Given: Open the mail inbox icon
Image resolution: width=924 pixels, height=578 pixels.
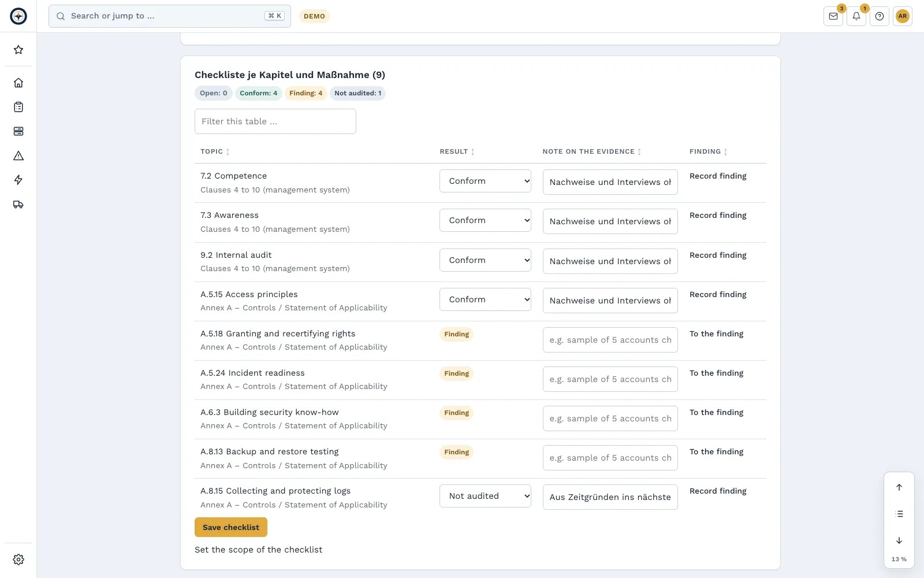Looking at the screenshot, I should coord(833,16).
